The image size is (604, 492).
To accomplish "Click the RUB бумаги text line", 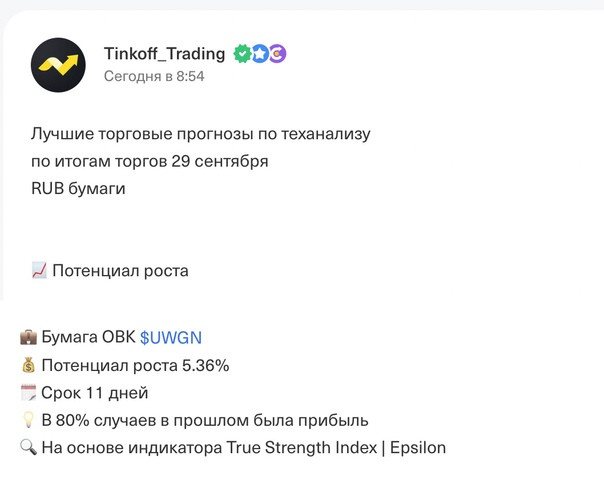I will point(78,188).
